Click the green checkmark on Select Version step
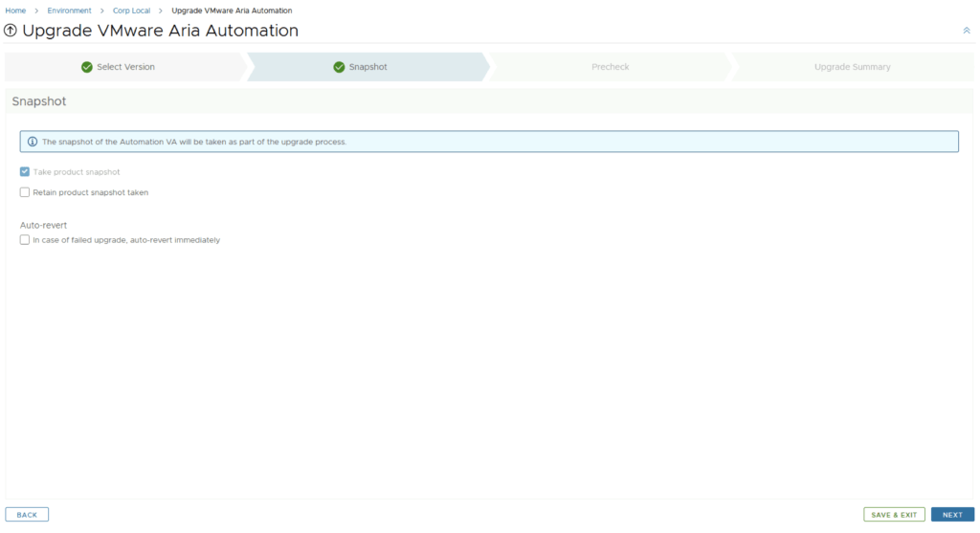Screen dimensions: 980x533 [x=87, y=67]
